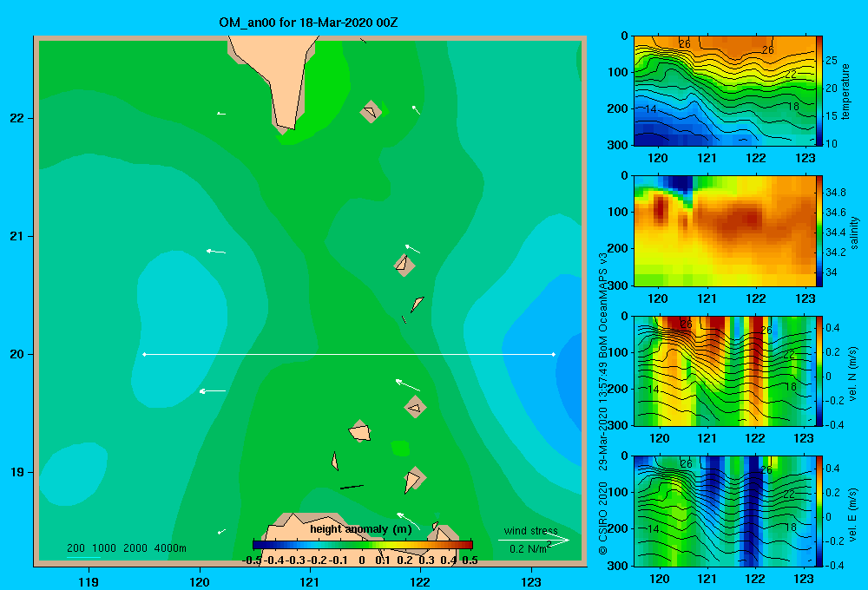This screenshot has height=590, width=868.
Task: Click the 'wind stress' legend text
Action: click(x=530, y=530)
